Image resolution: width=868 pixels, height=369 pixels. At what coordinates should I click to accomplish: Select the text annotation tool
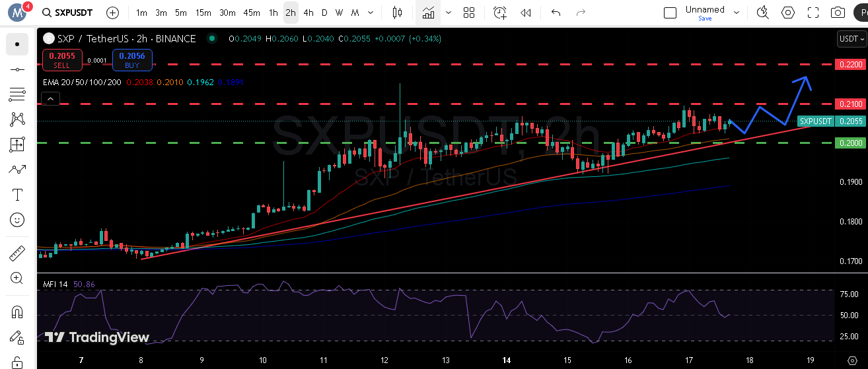(17, 195)
